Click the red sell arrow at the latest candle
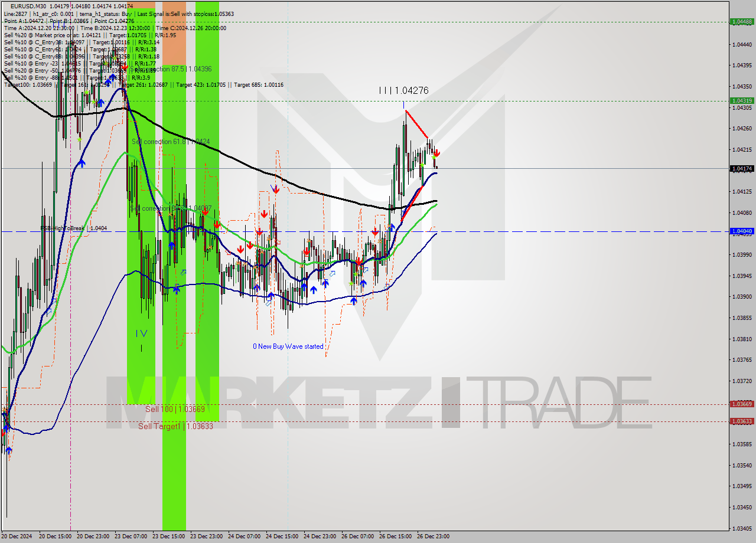The width and height of the screenshot is (756, 543). pyautogui.click(x=436, y=153)
